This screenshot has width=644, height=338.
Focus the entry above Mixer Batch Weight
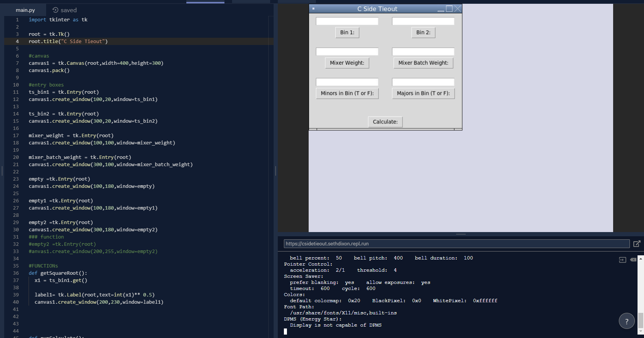point(423,52)
